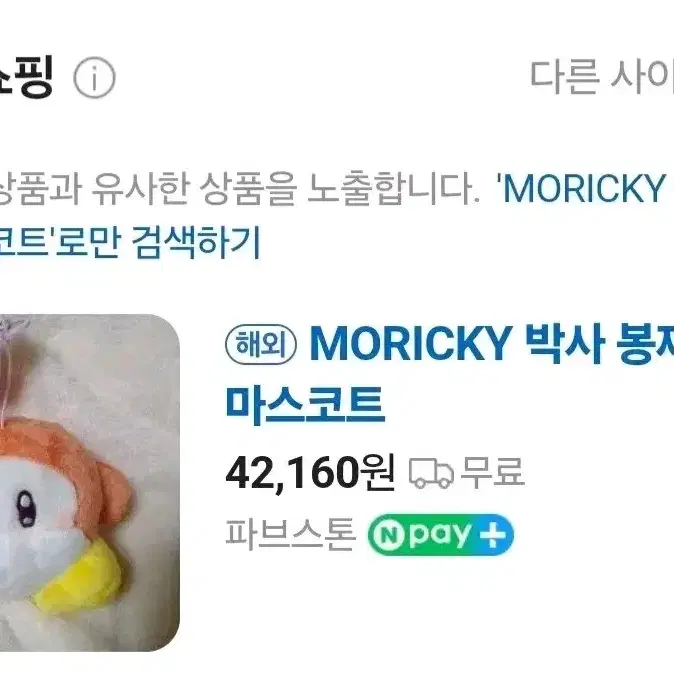Click the 무료 free shipping label
Image resolution: width=674 pixels, height=674 pixels.
click(x=492, y=472)
